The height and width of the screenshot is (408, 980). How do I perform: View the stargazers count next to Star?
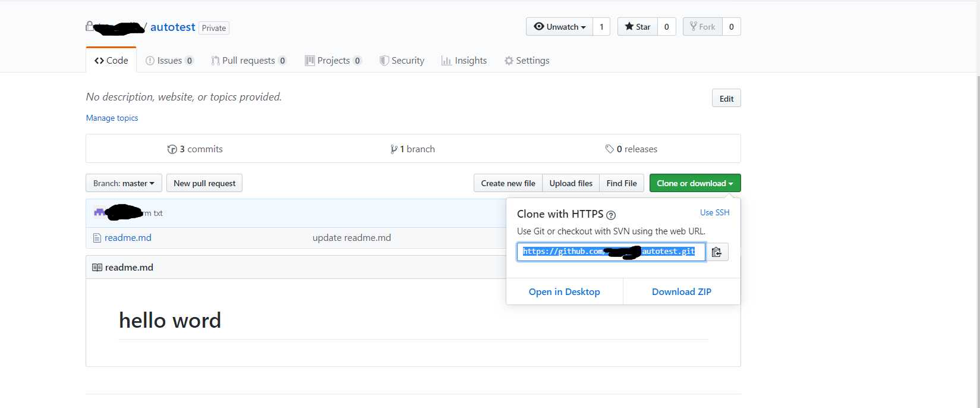point(667,27)
